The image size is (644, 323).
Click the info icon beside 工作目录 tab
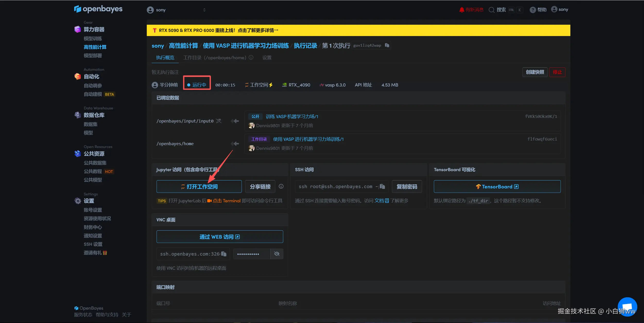tap(251, 57)
